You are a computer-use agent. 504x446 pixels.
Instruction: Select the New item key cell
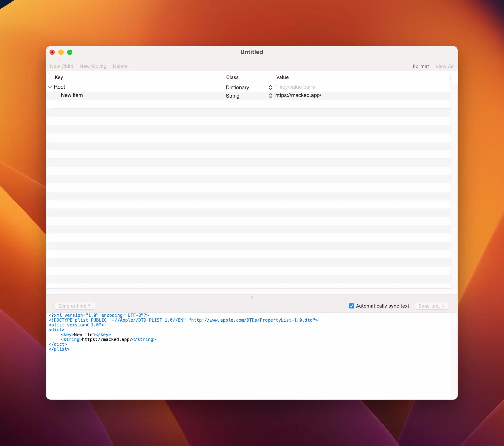[x=72, y=95]
